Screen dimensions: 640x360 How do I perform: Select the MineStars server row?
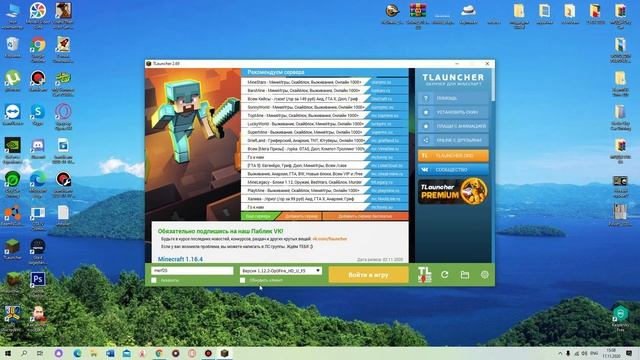tap(325, 82)
